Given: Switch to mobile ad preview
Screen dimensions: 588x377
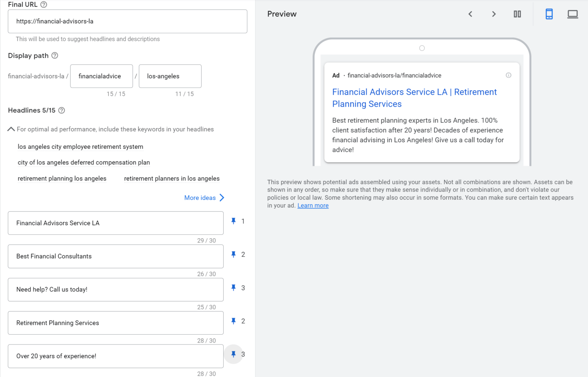Looking at the screenshot, I should (549, 14).
